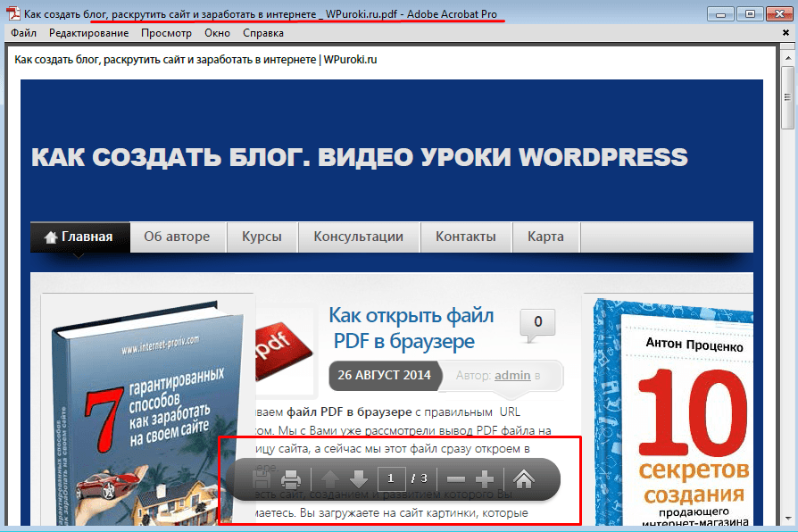Print the document using the printer icon
Viewport: 798px width, 532px height.
291,479
